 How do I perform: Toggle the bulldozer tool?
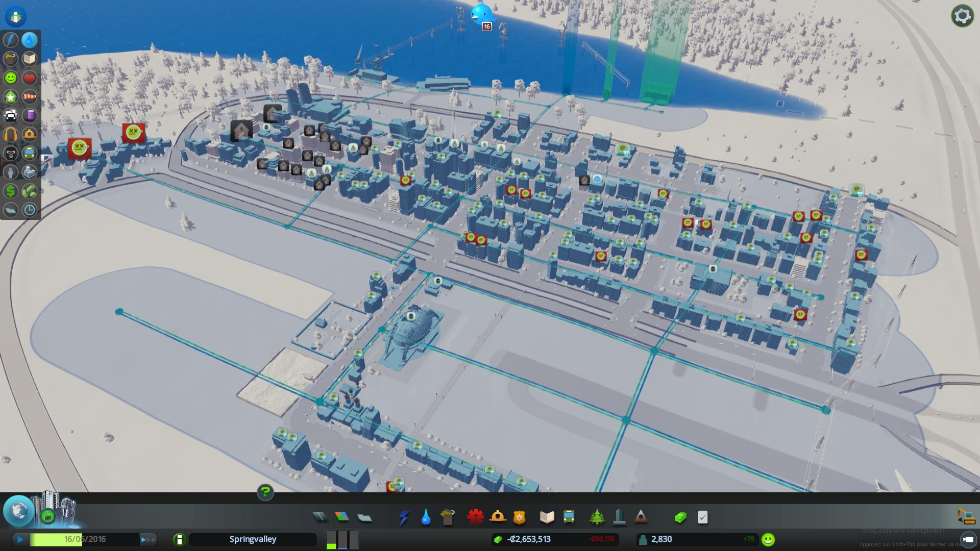(x=966, y=516)
